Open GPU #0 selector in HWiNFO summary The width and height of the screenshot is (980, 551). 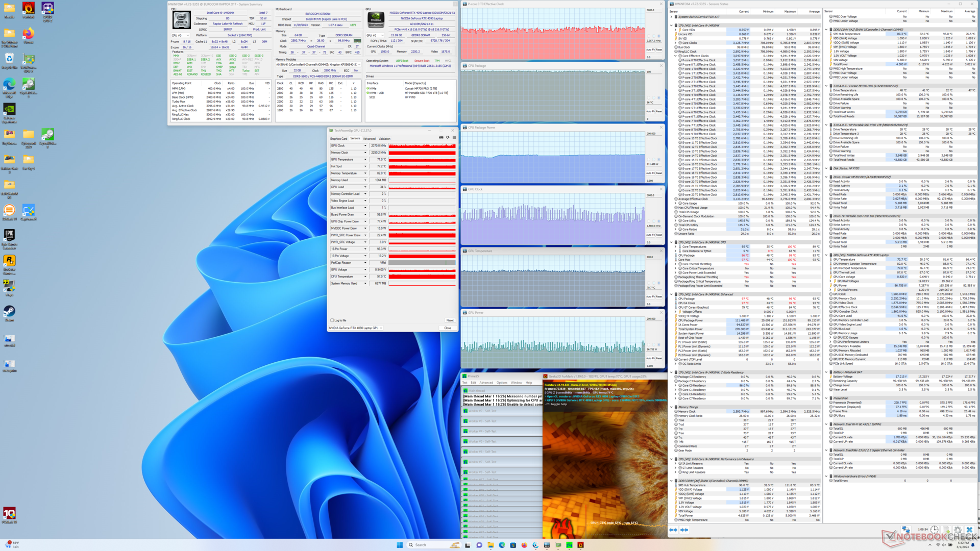pyautogui.click(x=375, y=36)
